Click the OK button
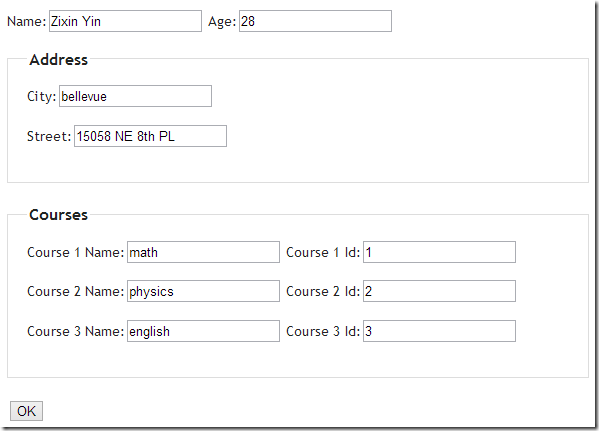 pyautogui.click(x=26, y=411)
